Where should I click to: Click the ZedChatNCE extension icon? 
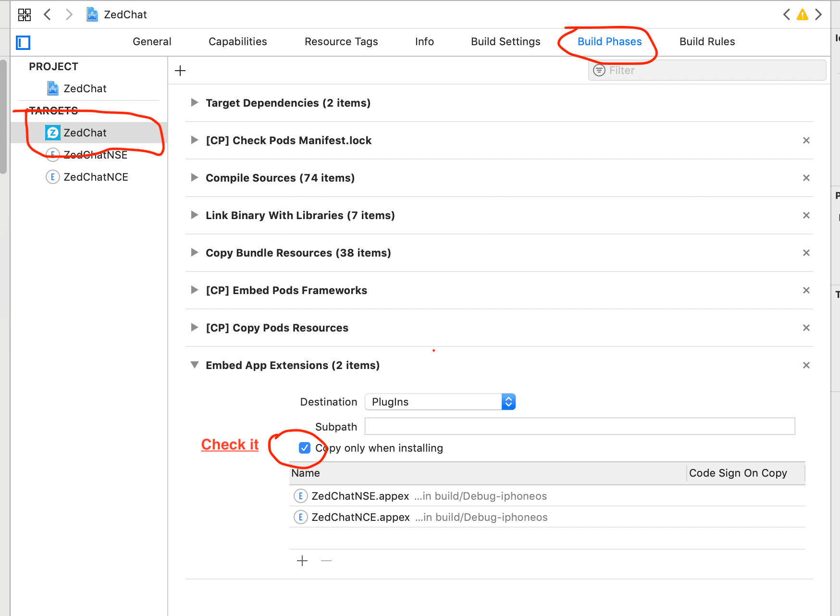point(53,177)
